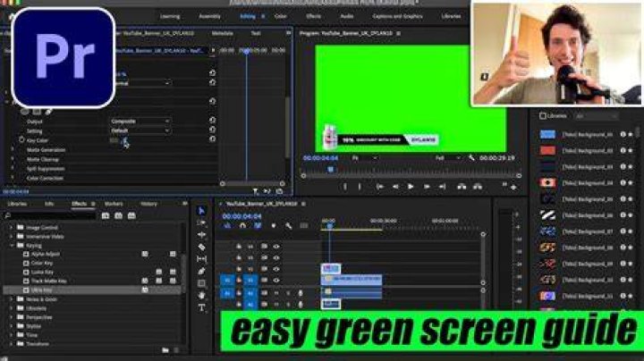
Task: Expand the Noise & Grain effects folder
Action: tap(12, 299)
